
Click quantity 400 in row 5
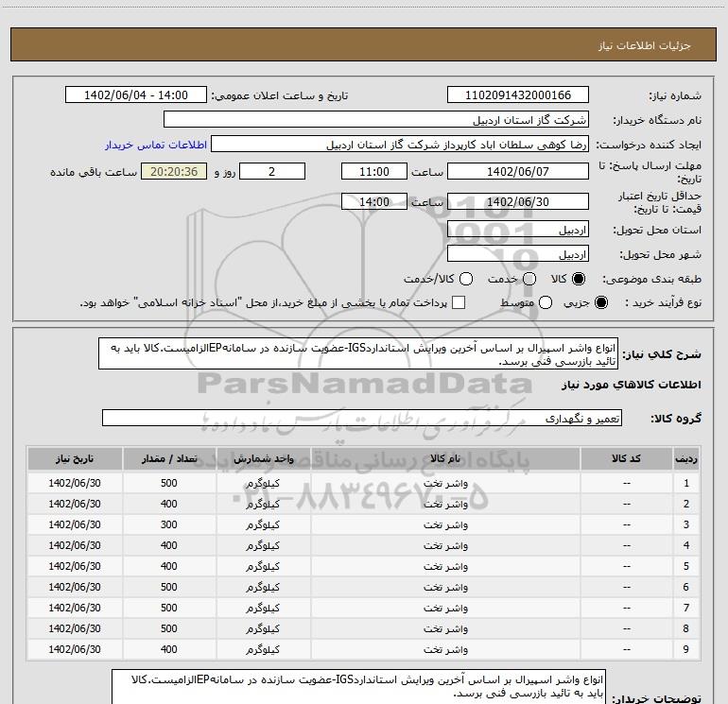click(169, 566)
